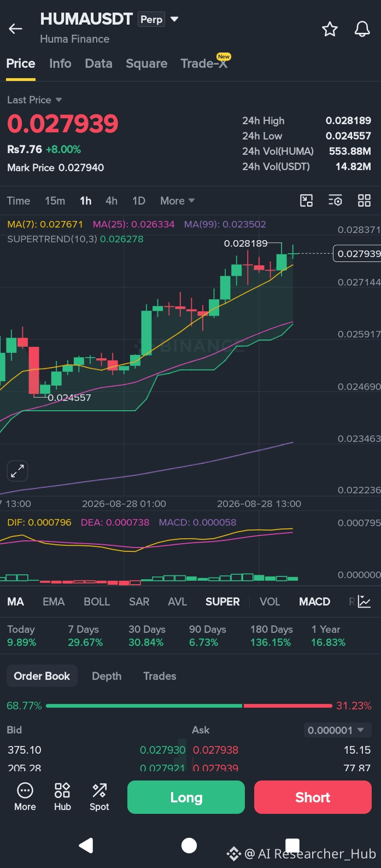
Task: Select the 15m chart interval
Action: (55, 201)
